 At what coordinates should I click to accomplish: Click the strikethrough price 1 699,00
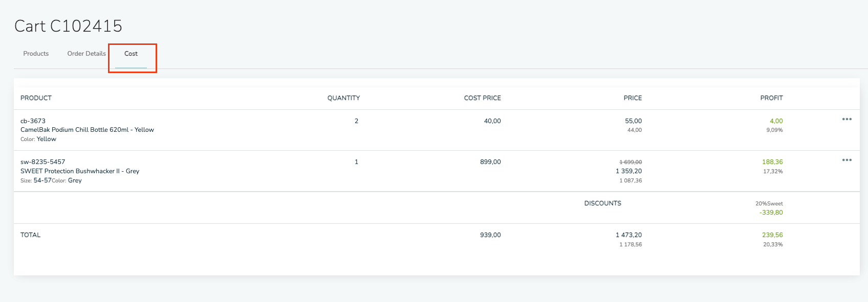click(631, 162)
